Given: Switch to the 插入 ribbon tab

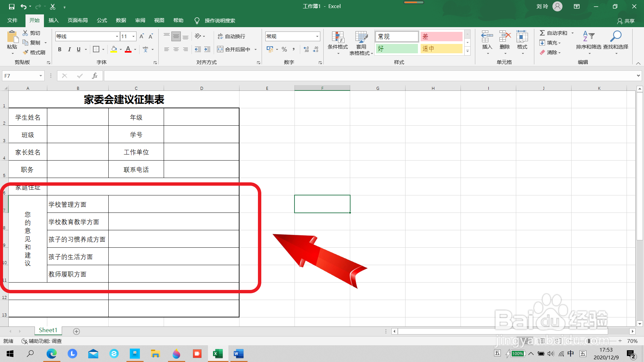Looking at the screenshot, I should (x=53, y=20).
